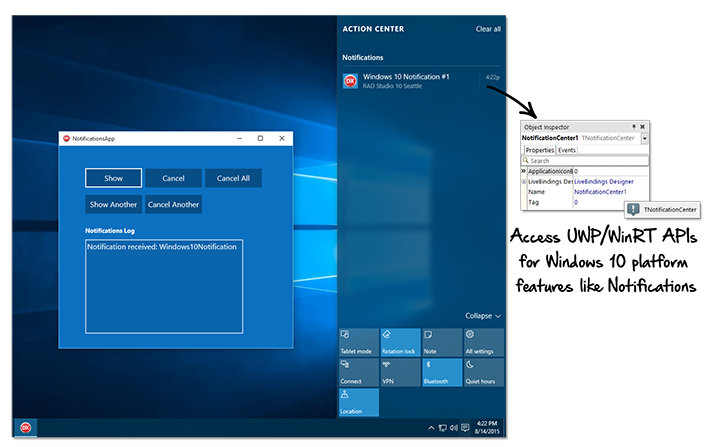Click the Action Center tray icon
Image resolution: width=720 pixels, height=447 pixels.
click(x=465, y=428)
